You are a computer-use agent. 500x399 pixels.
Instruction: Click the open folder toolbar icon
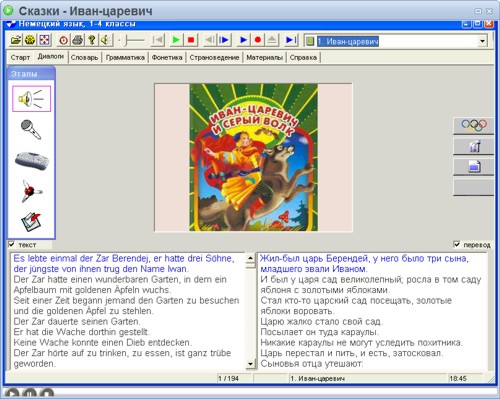click(16, 40)
